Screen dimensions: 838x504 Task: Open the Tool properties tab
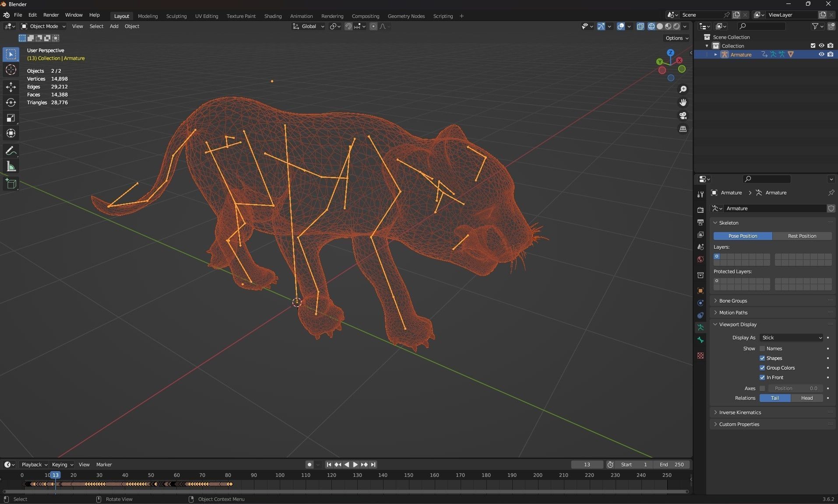[701, 194]
